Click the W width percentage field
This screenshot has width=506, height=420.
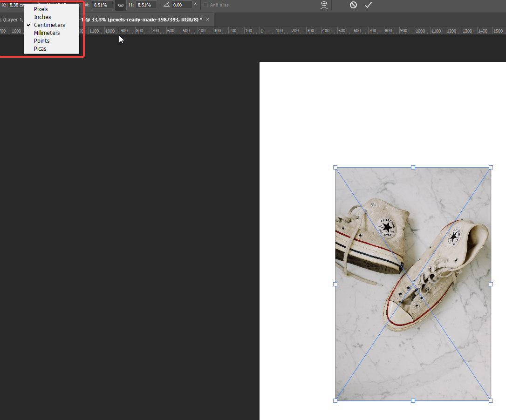103,5
